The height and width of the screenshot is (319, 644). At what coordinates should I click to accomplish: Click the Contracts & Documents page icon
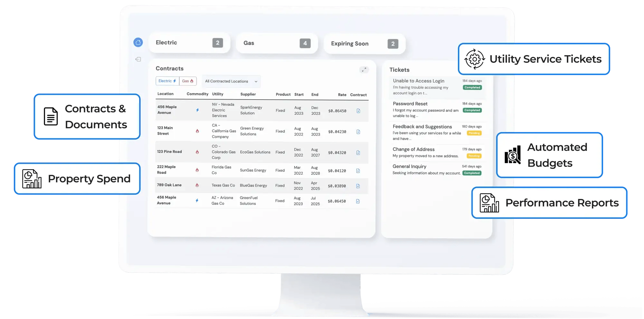pyautogui.click(x=51, y=116)
